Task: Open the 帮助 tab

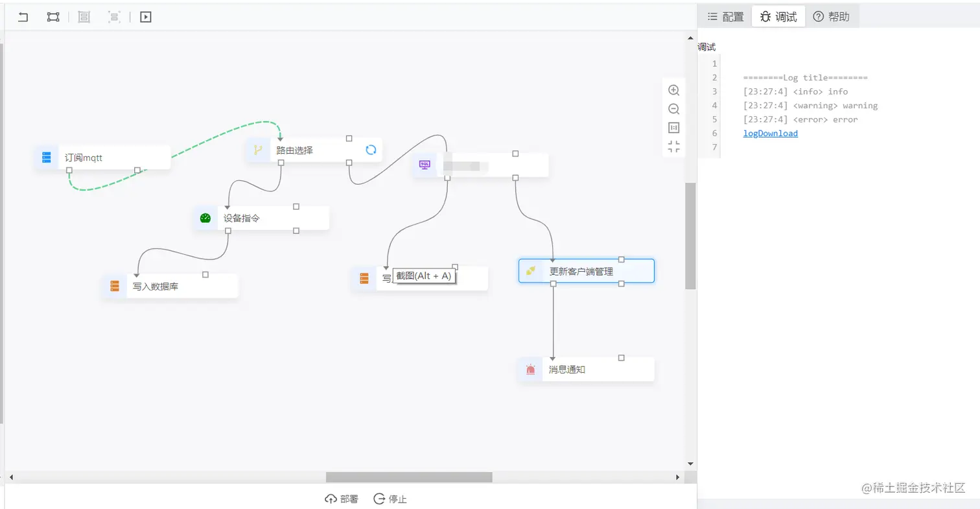Action: (x=832, y=17)
